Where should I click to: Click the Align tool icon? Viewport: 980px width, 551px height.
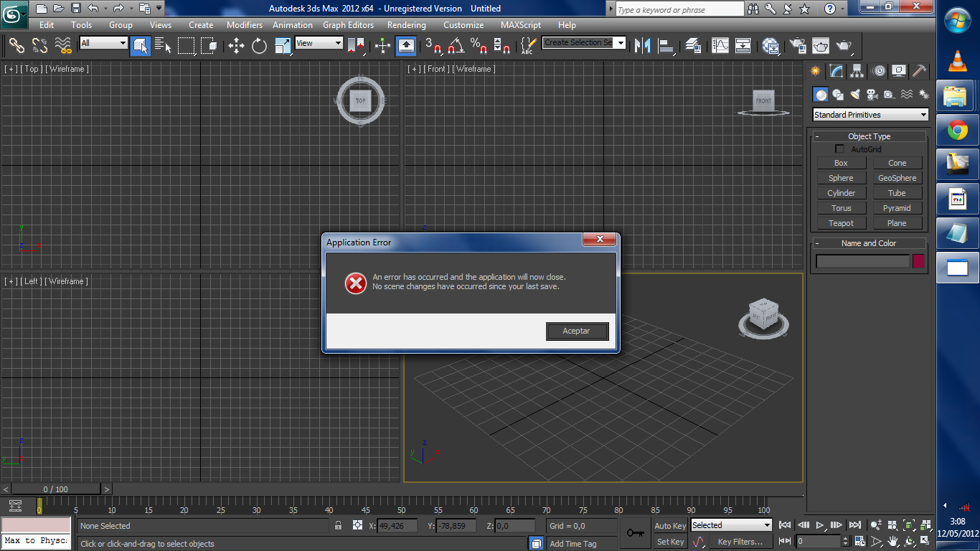pyautogui.click(x=666, y=46)
